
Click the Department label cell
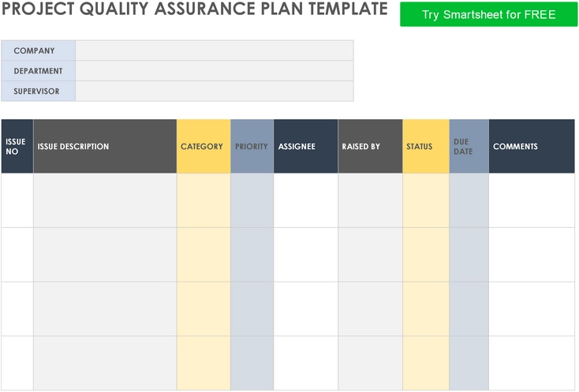coord(39,71)
